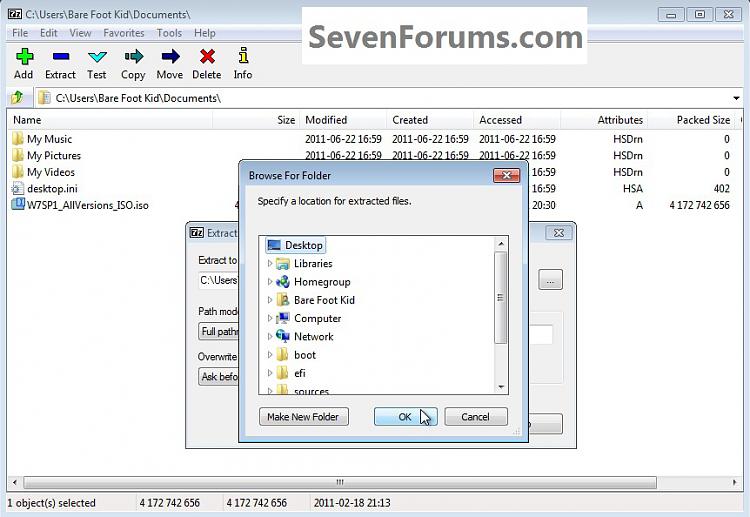This screenshot has height=517, width=750.
Task: Sort by the Size column header
Action: (256, 120)
